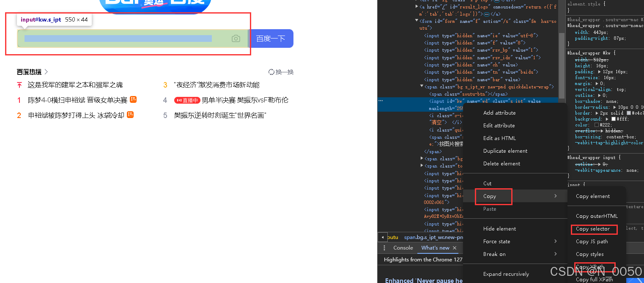The height and width of the screenshot is (283, 644).
Task: Open the Copy submenu entry
Action: pos(514,196)
